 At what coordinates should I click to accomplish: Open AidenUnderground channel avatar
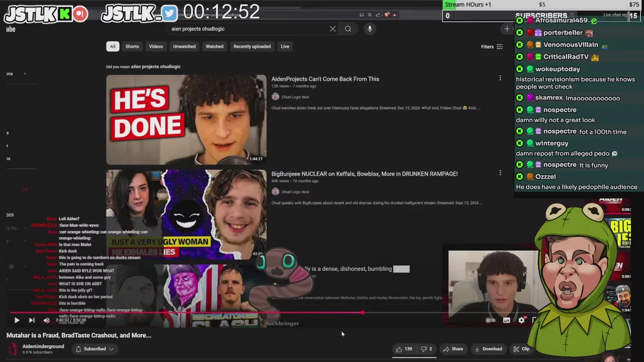pos(13,349)
